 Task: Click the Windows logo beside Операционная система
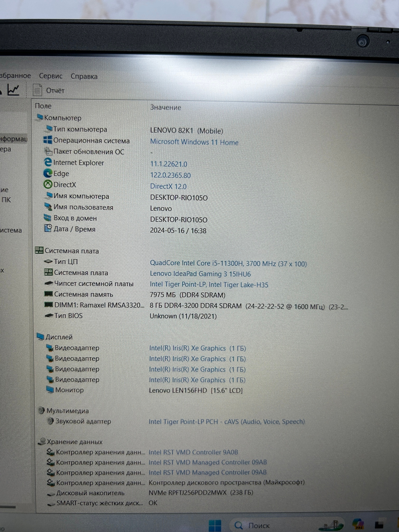click(x=48, y=140)
